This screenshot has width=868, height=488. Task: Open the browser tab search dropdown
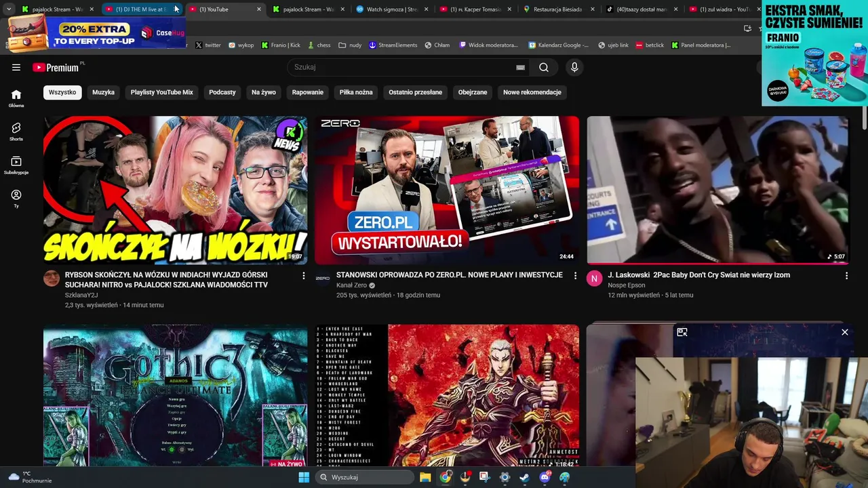click(x=9, y=9)
